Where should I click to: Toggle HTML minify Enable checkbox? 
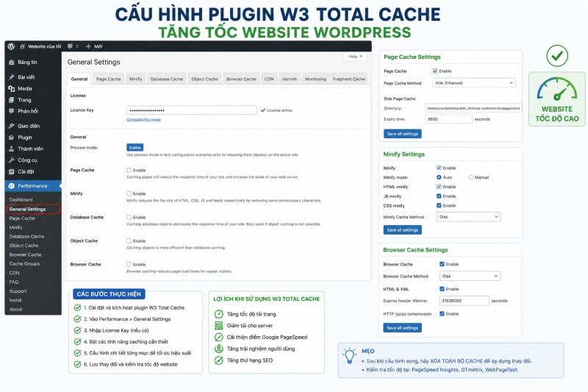click(x=439, y=186)
